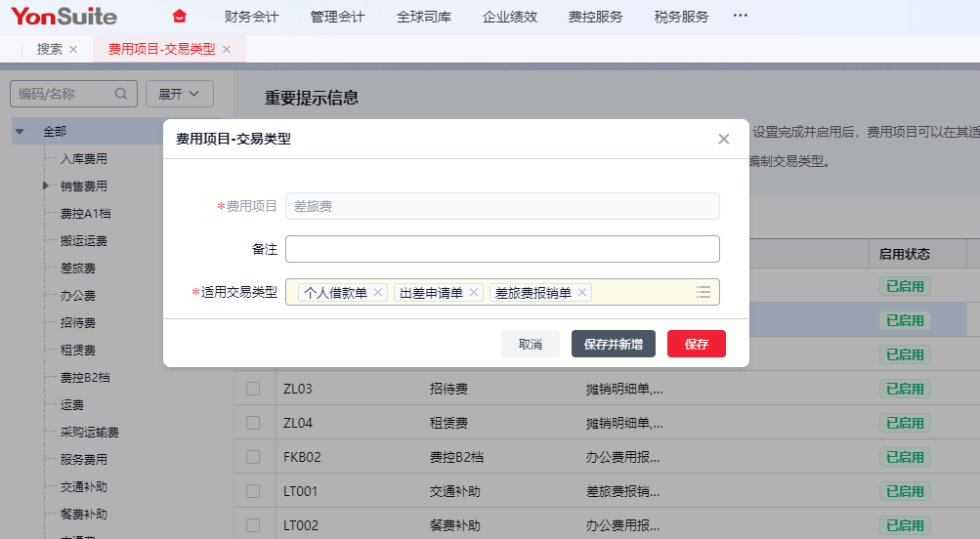Close the 费用项目-交易类型 dialog
Screen dimensions: 980x539
[724, 139]
